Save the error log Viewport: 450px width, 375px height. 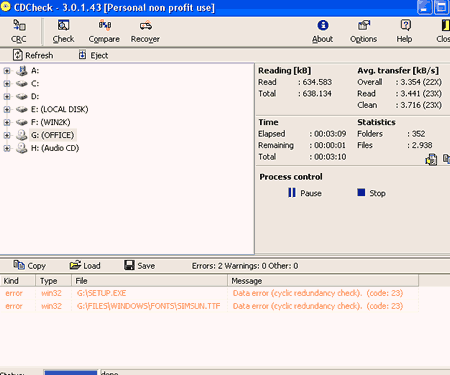pos(140,266)
